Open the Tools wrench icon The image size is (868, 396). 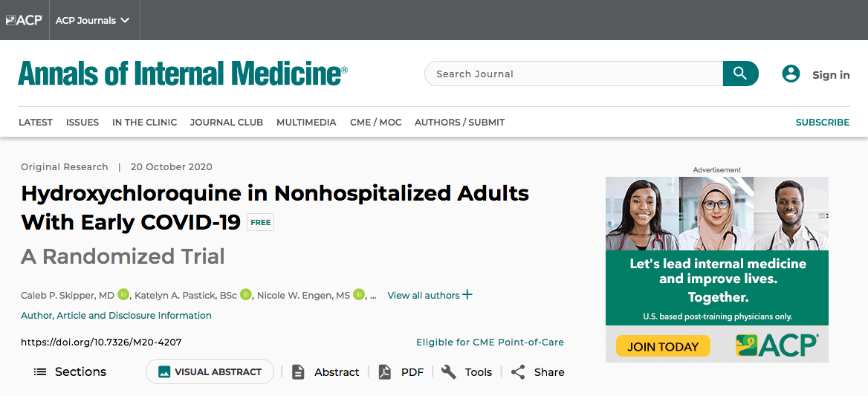point(448,372)
